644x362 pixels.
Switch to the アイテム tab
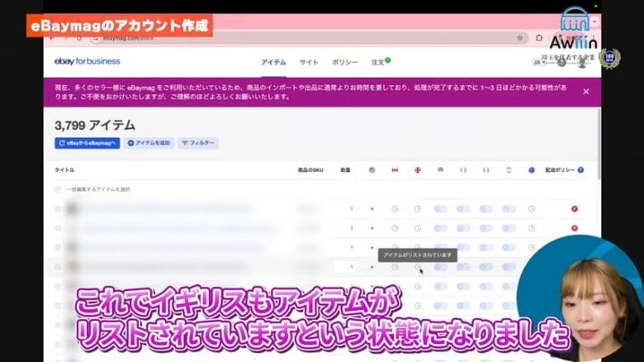point(273,62)
